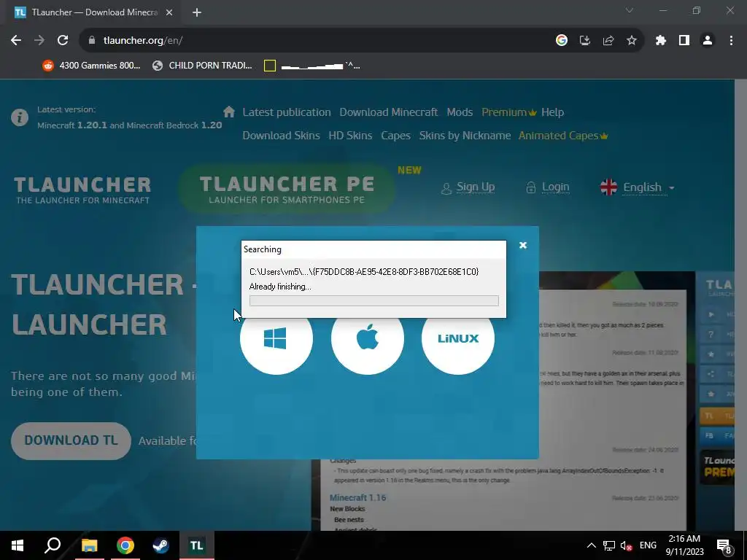Open the clock and date flyout

[684, 545]
